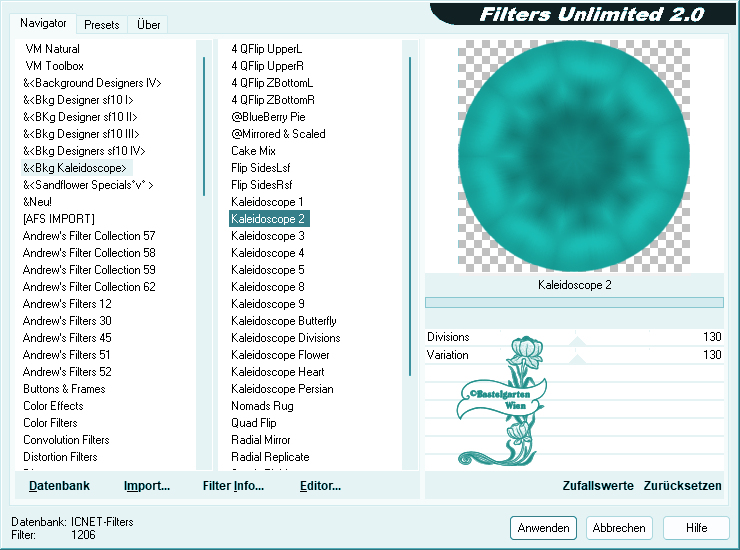Select Andrew's Filters 30

67,321
